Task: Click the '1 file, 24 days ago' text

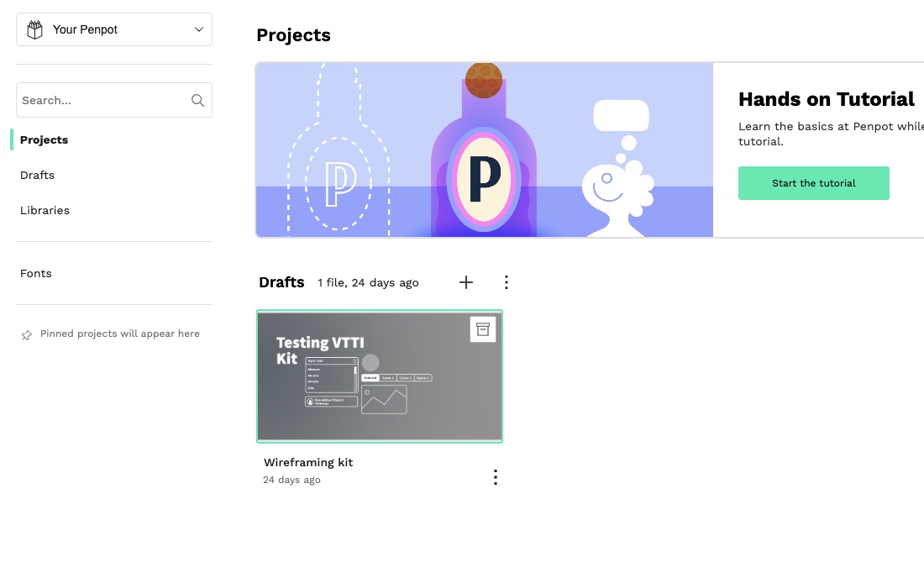Action: 368,283
